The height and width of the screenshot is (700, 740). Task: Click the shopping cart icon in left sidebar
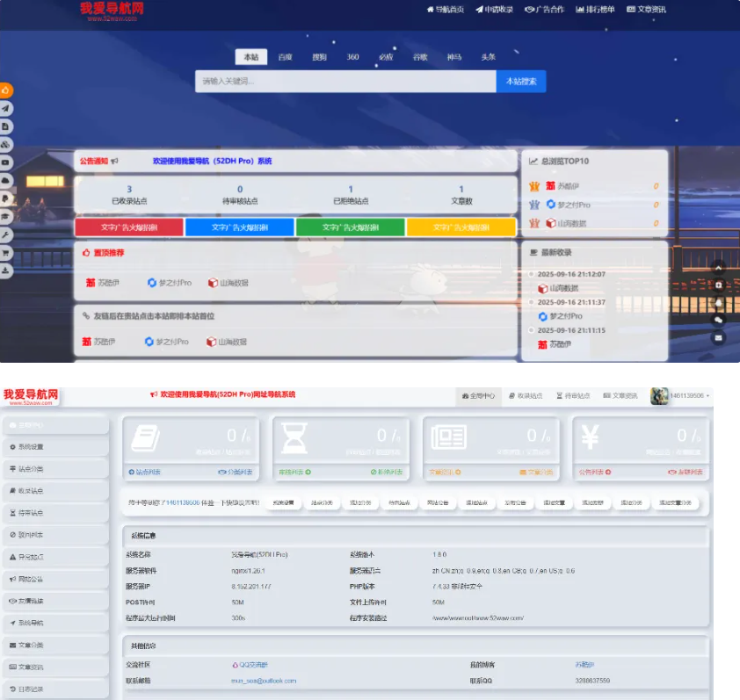6,253
